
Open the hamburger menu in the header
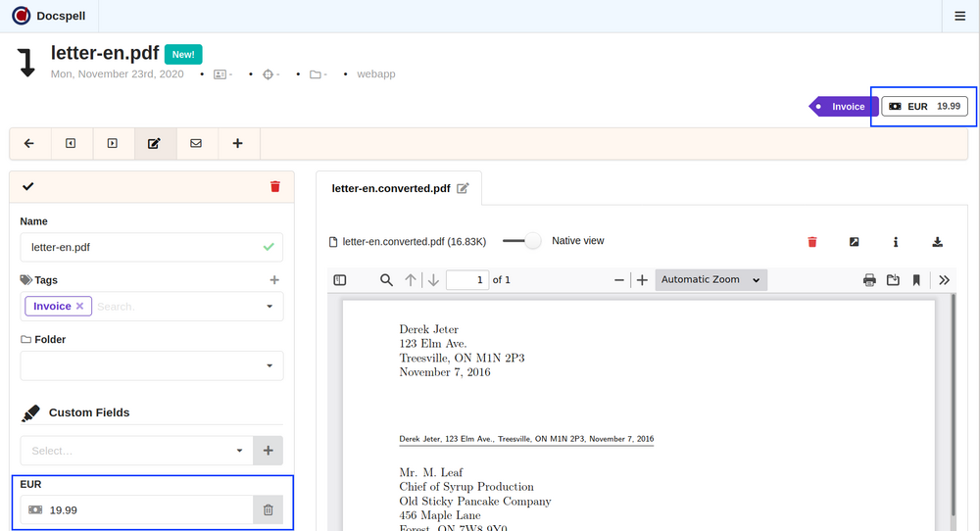(x=959, y=16)
